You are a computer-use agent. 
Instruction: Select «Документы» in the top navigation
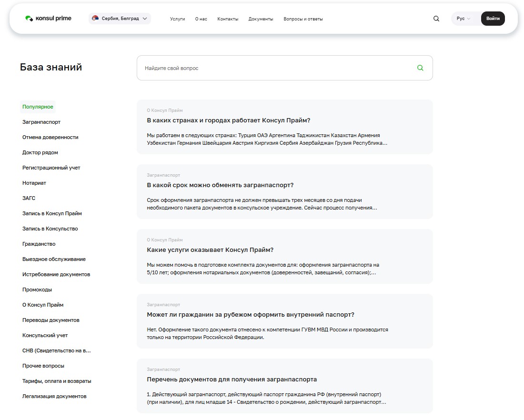click(x=261, y=19)
